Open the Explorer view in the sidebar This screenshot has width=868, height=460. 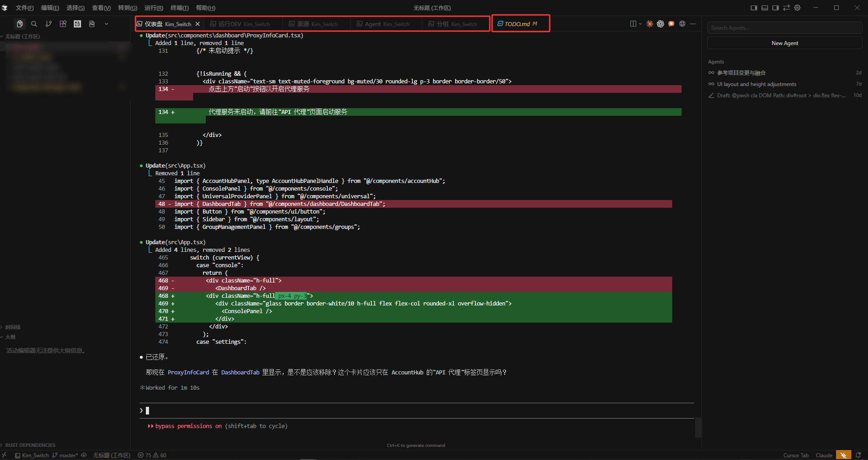(19, 24)
